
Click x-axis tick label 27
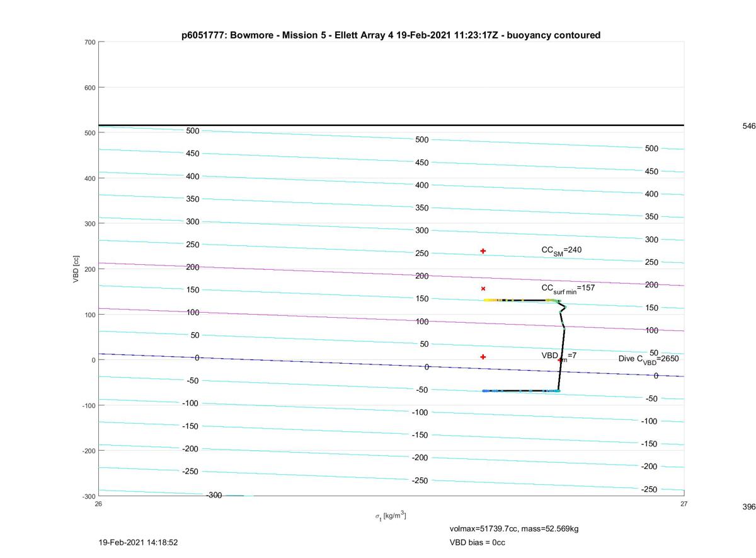[684, 503]
